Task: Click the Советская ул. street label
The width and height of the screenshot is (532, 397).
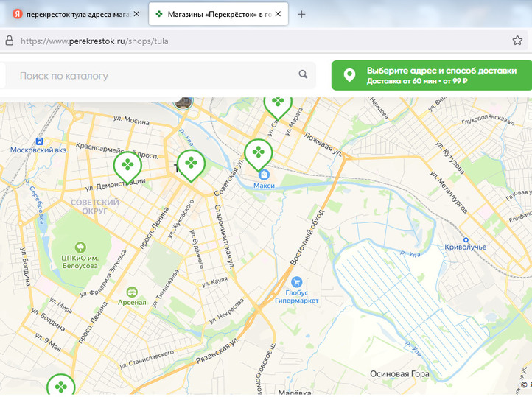Action: [x=228, y=176]
